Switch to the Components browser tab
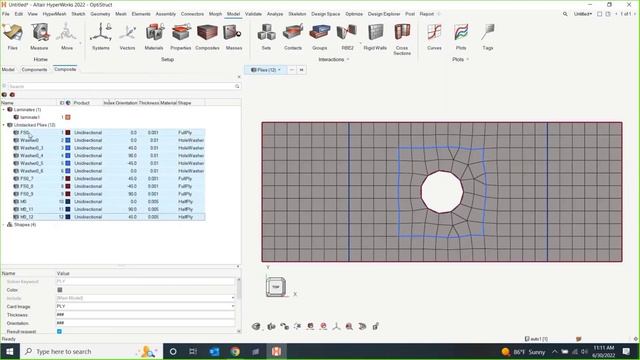The width and height of the screenshot is (640, 360). 34,69
